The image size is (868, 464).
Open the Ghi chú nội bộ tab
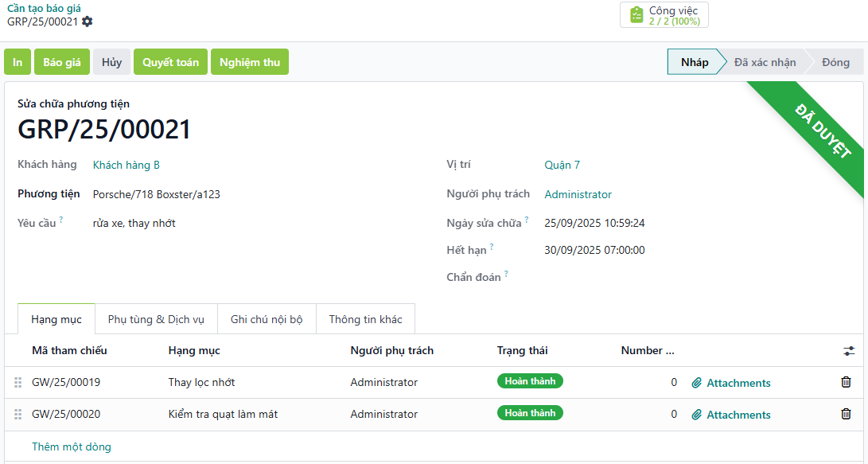point(267,319)
